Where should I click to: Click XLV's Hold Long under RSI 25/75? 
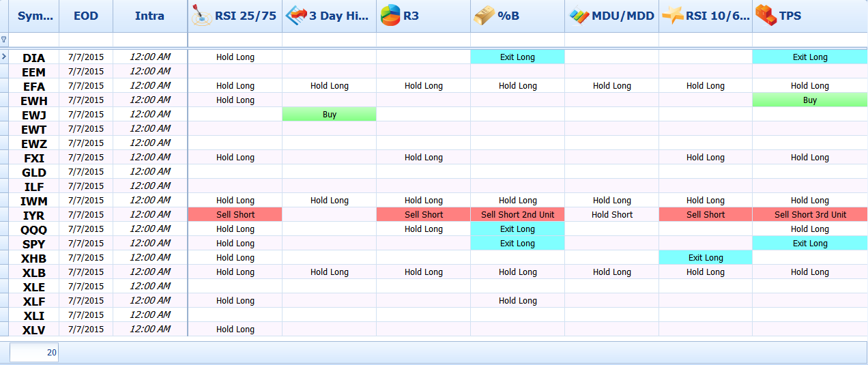tap(235, 330)
